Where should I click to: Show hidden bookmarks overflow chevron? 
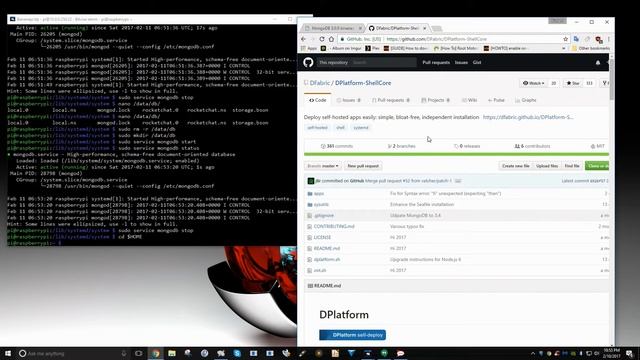coord(564,48)
